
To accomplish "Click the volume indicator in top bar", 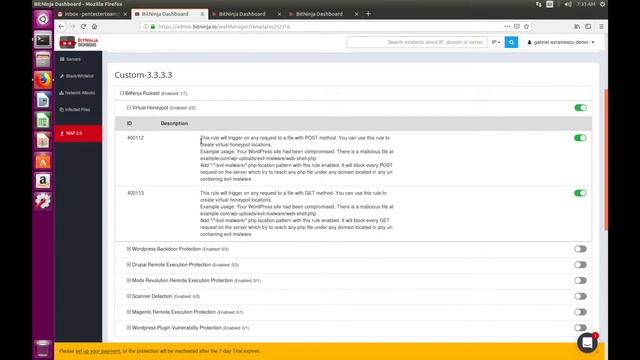I will [x=568, y=4].
